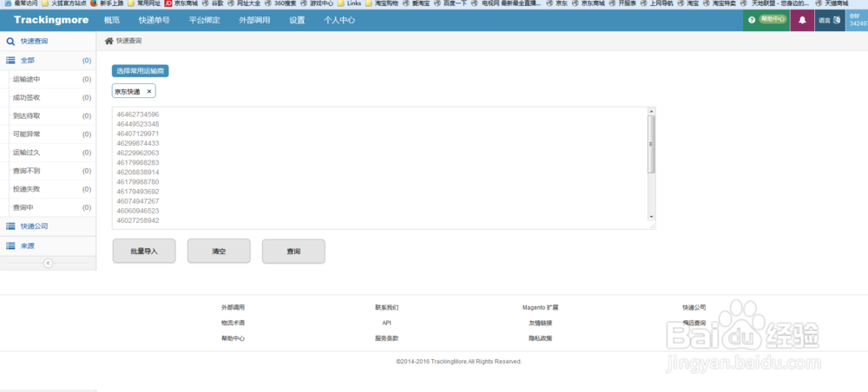Image resolution: width=868 pixels, height=392 pixels.
Task: Open the 概览 menu
Action: (112, 21)
